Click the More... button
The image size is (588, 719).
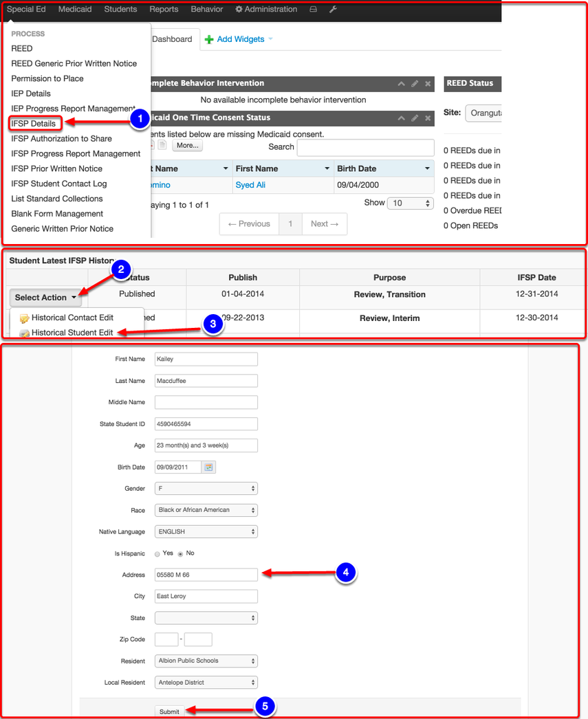(187, 145)
